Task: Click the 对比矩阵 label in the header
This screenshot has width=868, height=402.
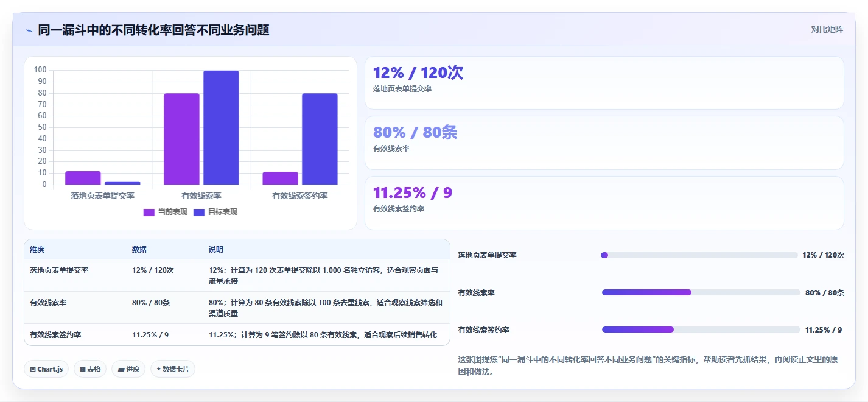Action: coord(827,29)
